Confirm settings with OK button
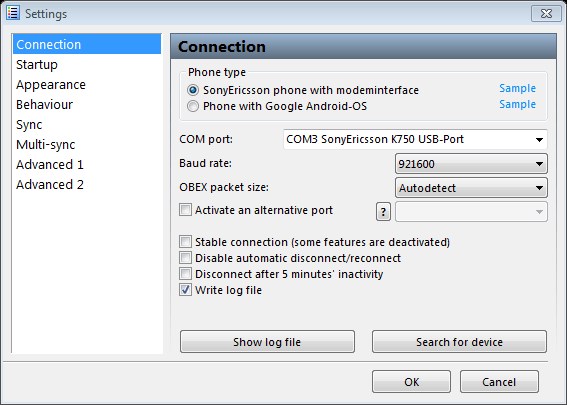The height and width of the screenshot is (405, 567). click(412, 382)
